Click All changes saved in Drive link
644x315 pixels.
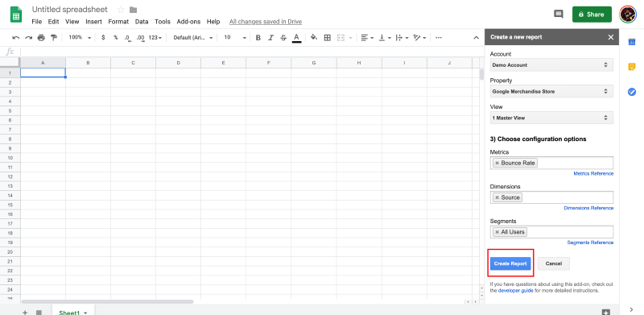(x=266, y=22)
